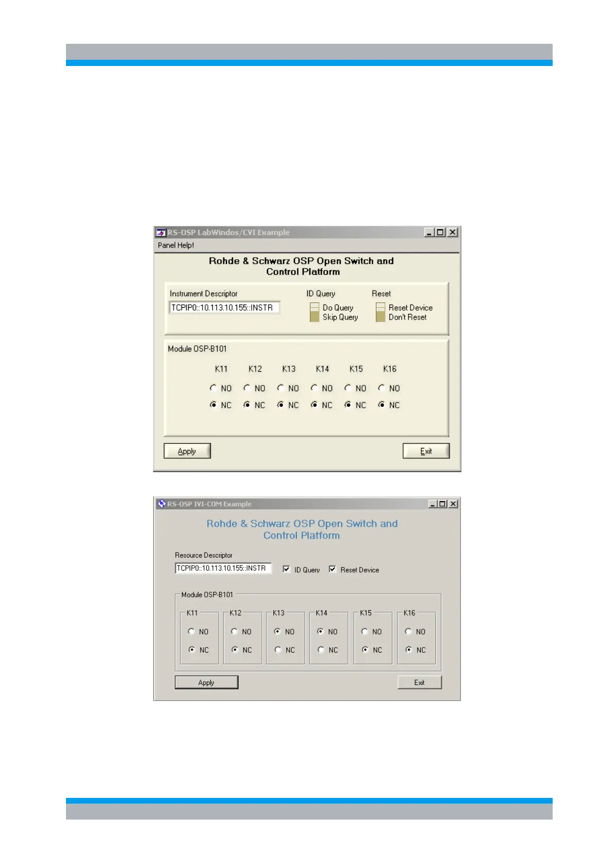This screenshot has width=614, height=868.
Task: Click Exit in LabWindows/CVI Example window
Action: pyautogui.click(x=426, y=451)
